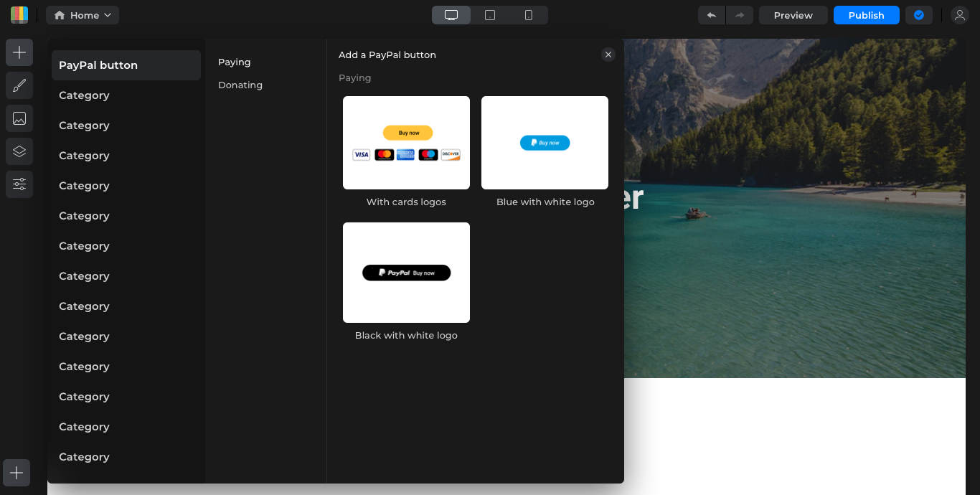Redo the last action
This screenshot has width=980, height=495.
(740, 15)
